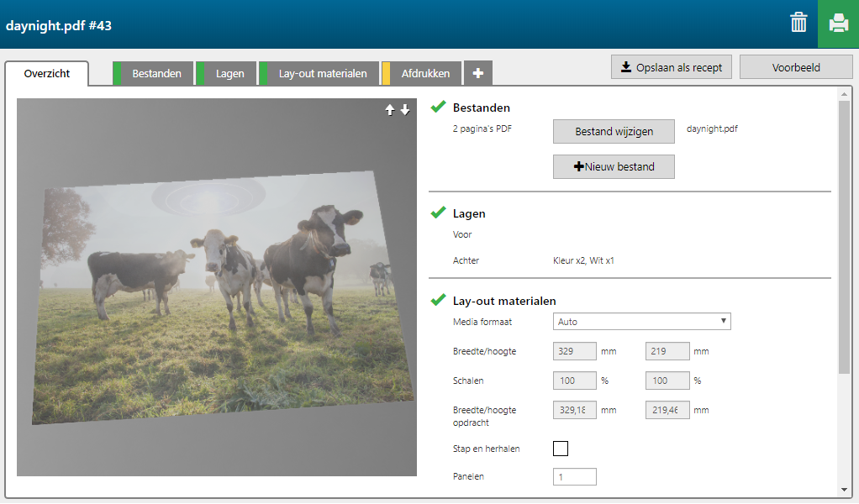The height and width of the screenshot is (504, 859).
Task: Open the Lagen tab
Action: (229, 74)
